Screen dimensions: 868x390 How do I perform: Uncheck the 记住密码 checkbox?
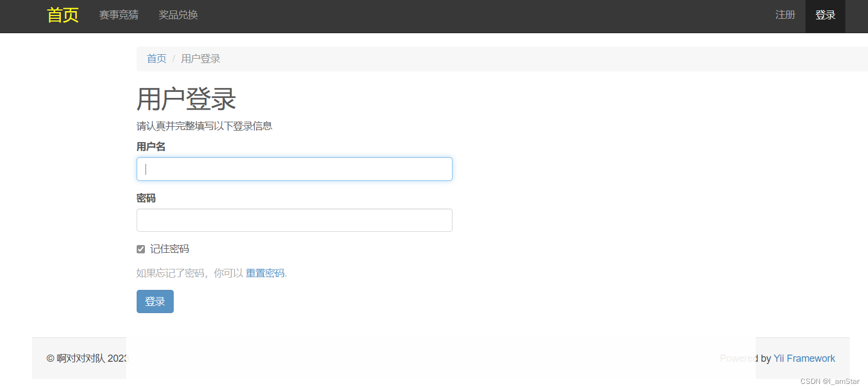click(141, 249)
